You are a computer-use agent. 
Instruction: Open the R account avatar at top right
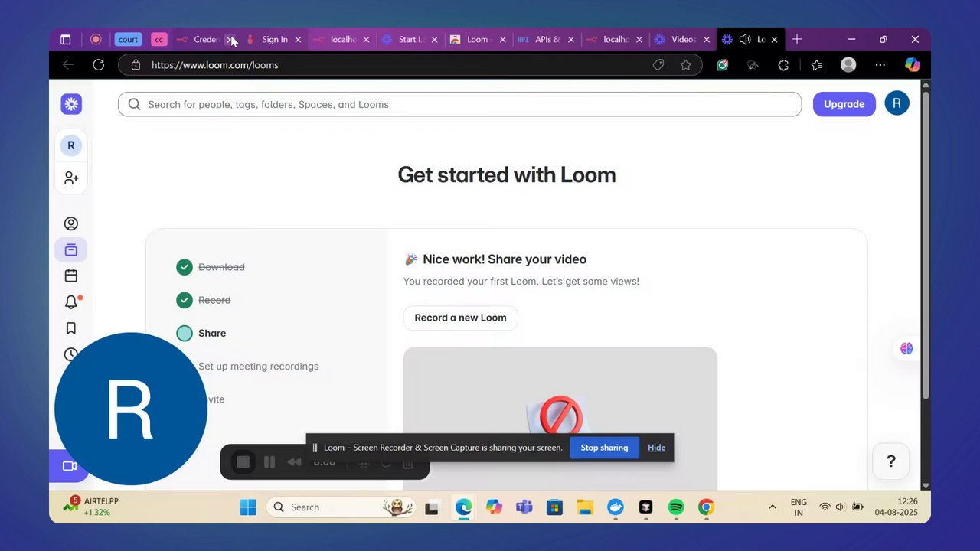897,103
